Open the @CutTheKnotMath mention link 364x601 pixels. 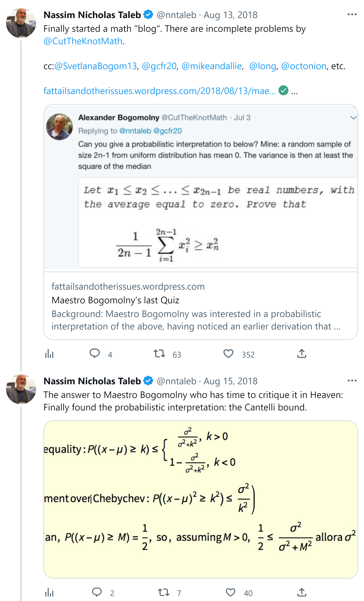tap(83, 41)
